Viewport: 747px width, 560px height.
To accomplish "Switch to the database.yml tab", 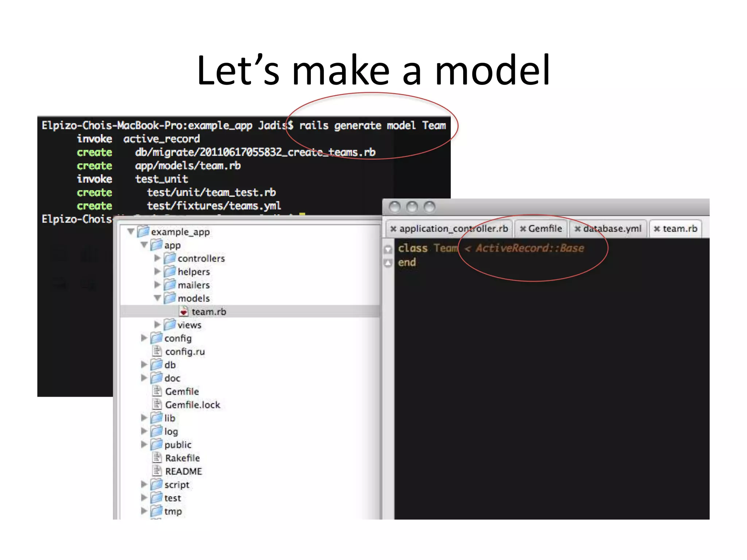I will [608, 229].
